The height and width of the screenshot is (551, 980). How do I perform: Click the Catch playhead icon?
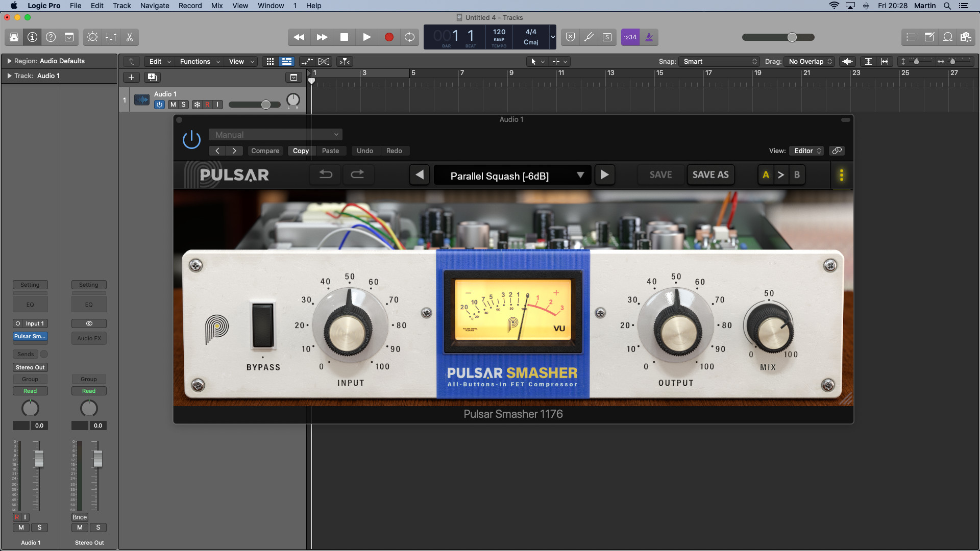coord(345,61)
